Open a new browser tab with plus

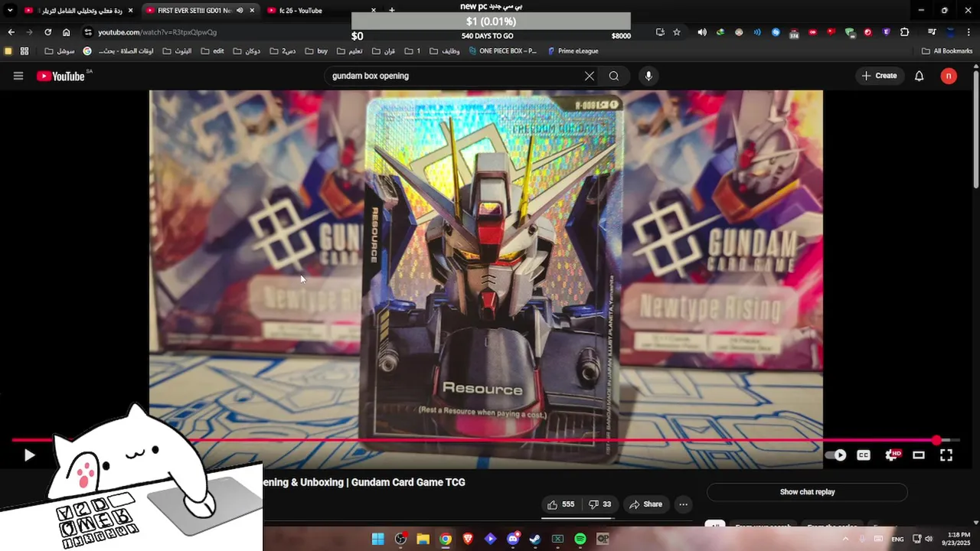click(x=392, y=11)
